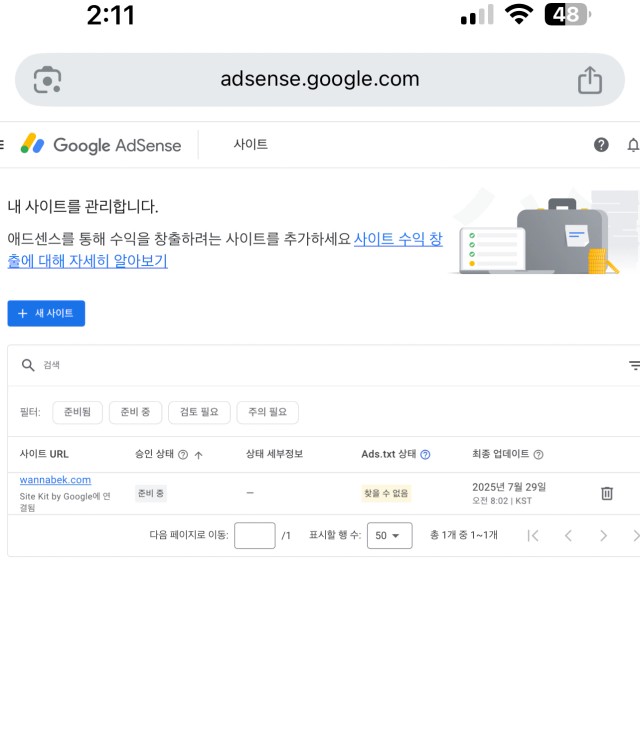Open the filter list icon
The image size is (640, 741).
point(634,365)
